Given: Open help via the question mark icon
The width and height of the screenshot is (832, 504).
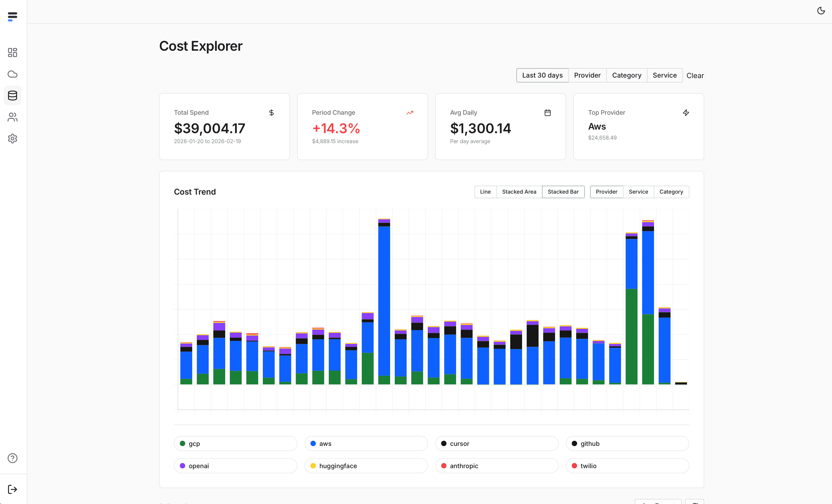Looking at the screenshot, I should click(x=13, y=458).
